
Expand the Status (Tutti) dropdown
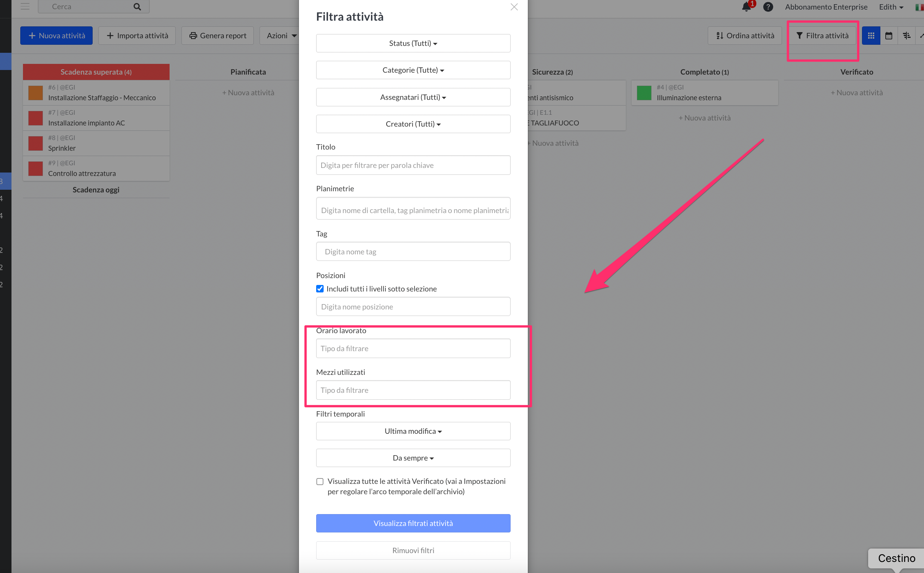tap(413, 43)
